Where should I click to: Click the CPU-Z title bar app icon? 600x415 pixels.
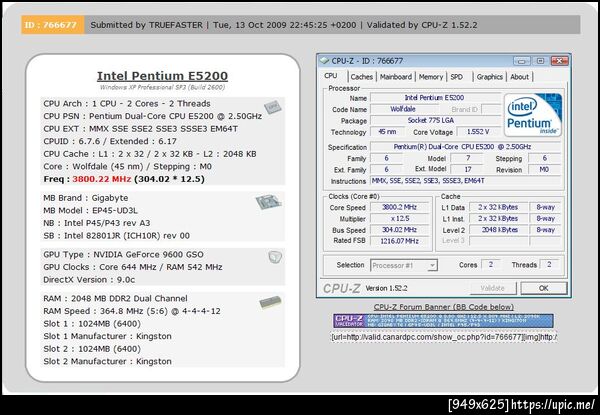tap(324, 61)
